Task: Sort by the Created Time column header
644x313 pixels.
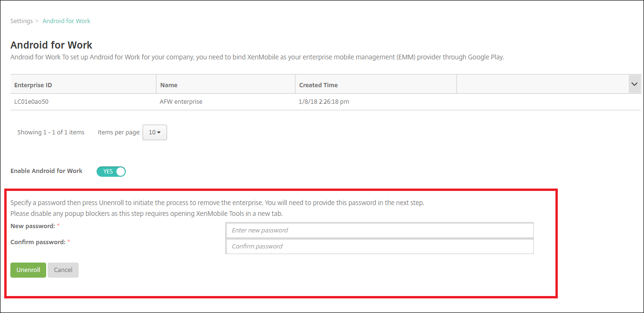Action: click(318, 85)
